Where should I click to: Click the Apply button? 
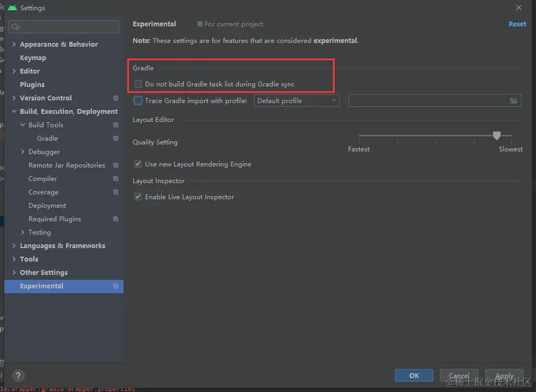click(504, 375)
